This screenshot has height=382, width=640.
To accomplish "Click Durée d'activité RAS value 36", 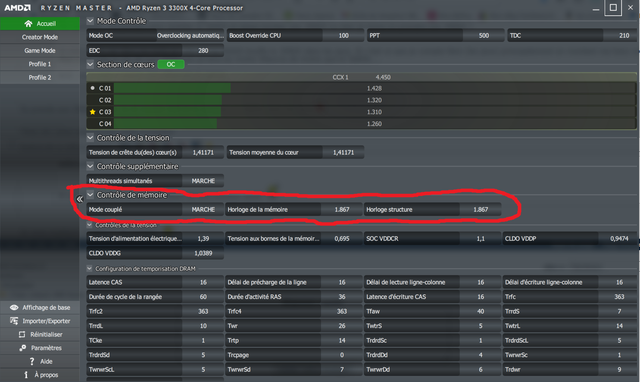I will 342,297.
